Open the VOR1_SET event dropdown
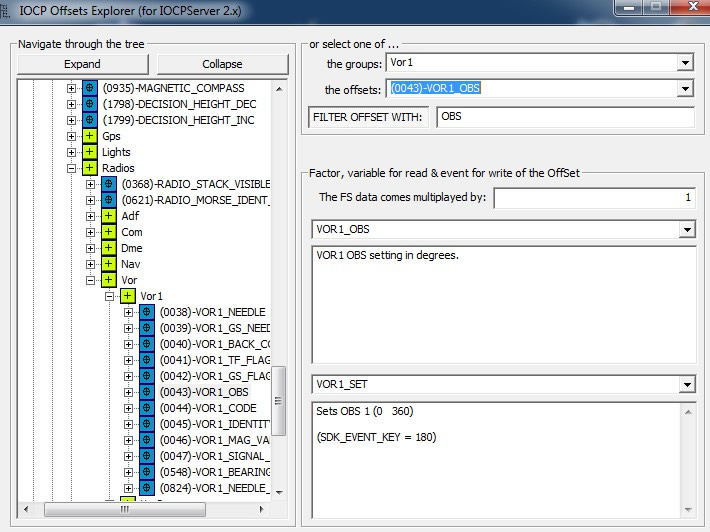Screen dimensions: 710x532 pos(686,384)
